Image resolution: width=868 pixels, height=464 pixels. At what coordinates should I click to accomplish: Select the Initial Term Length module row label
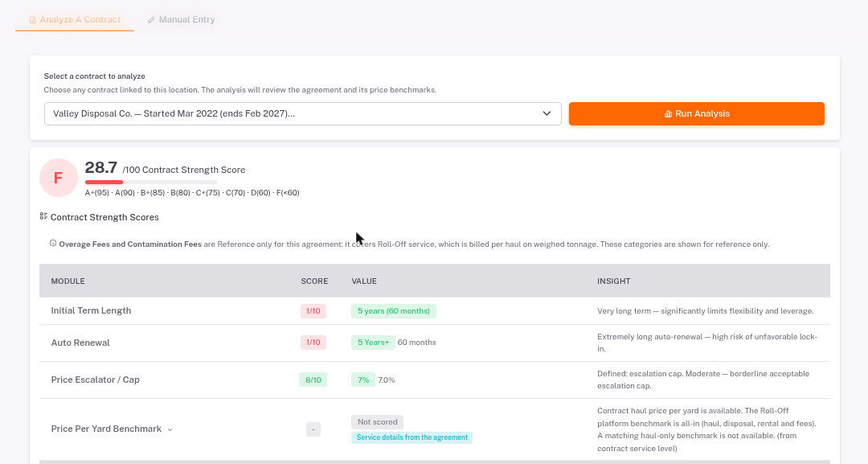[92, 310]
